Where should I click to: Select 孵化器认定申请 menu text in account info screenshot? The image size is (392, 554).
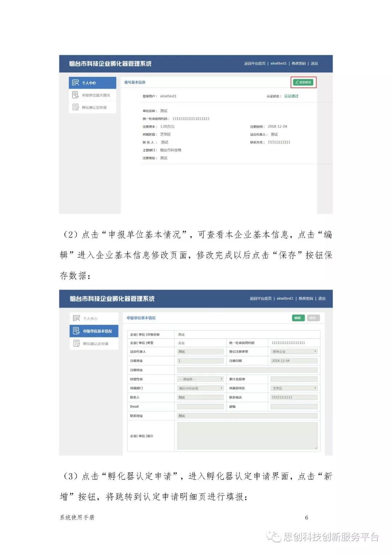[94, 107]
